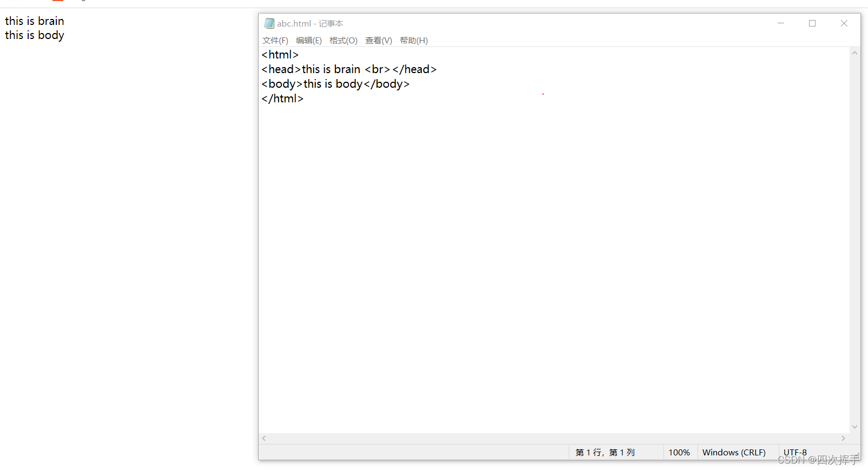Click the 第 1 行, 第 1 列 status entry
Image resolution: width=868 pixels, height=470 pixels.
[605, 453]
